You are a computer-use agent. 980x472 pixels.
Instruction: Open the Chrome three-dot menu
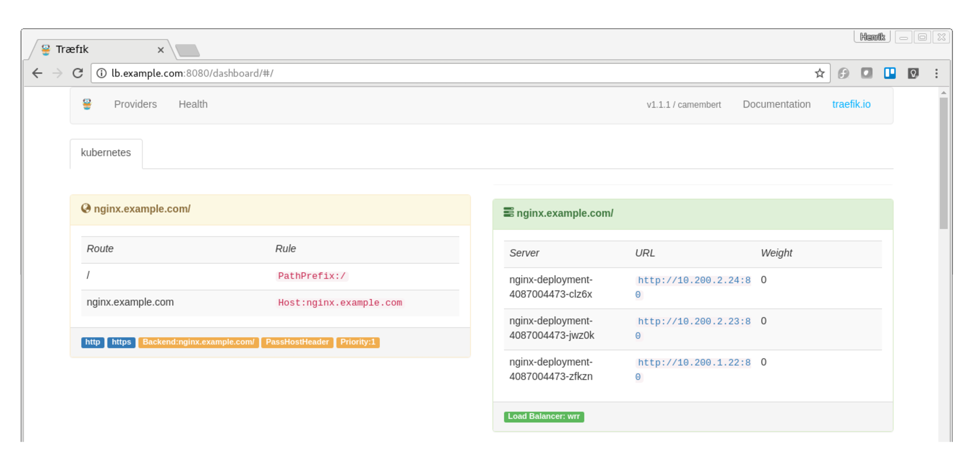tap(936, 73)
